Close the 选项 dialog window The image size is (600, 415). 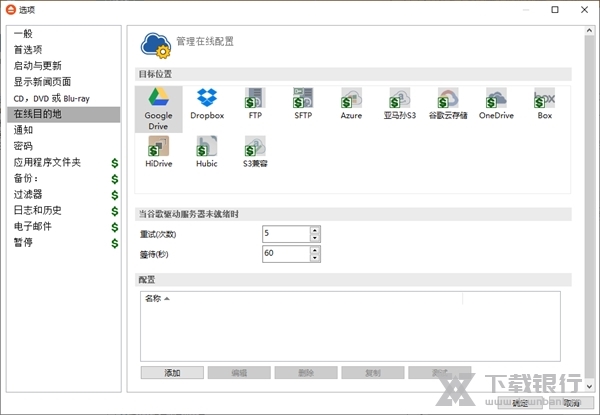584,10
